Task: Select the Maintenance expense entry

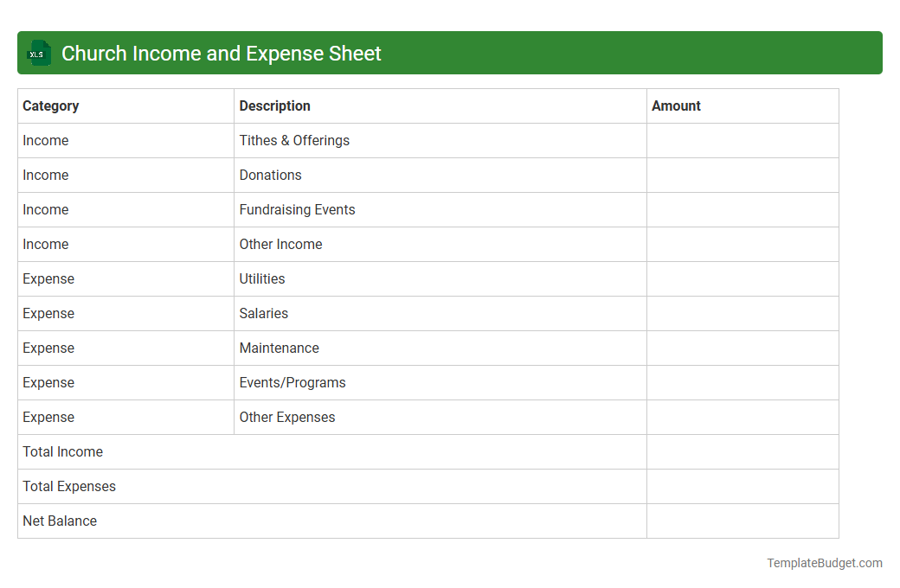Action: click(x=279, y=348)
